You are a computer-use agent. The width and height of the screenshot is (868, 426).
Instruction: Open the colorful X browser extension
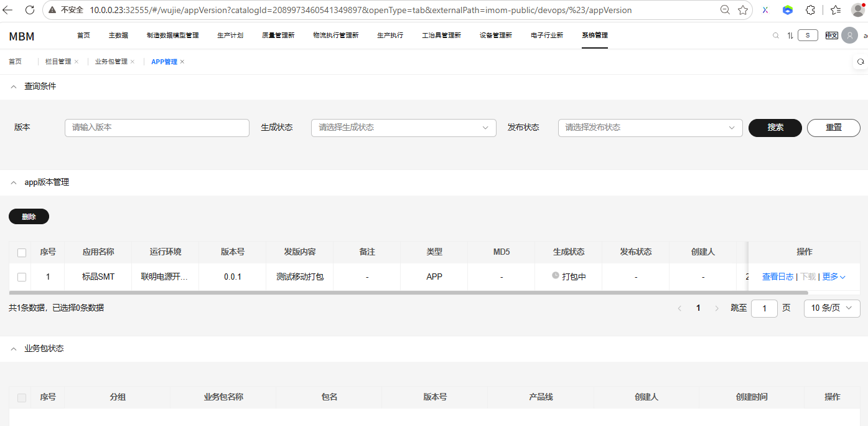765,10
